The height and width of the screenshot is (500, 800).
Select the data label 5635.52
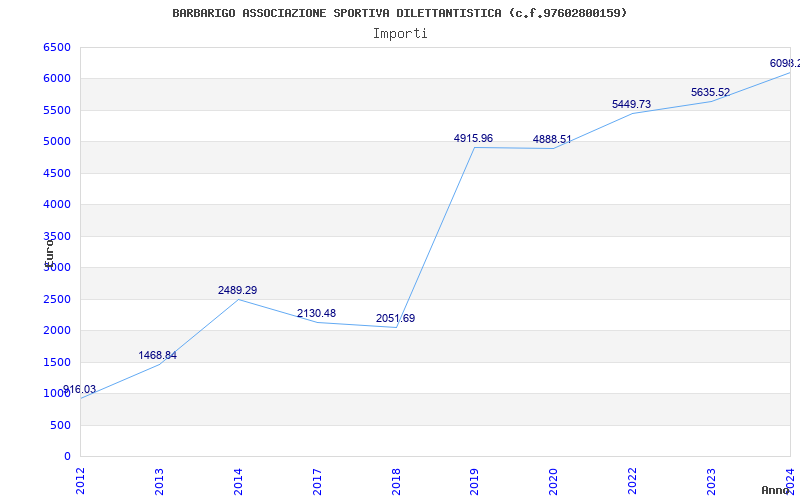pyautogui.click(x=711, y=92)
